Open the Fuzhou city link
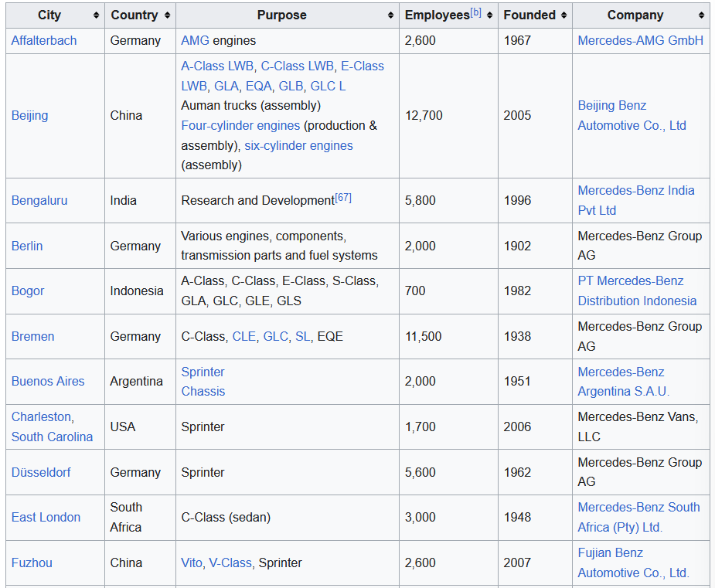This screenshot has height=588, width=715. 32,563
